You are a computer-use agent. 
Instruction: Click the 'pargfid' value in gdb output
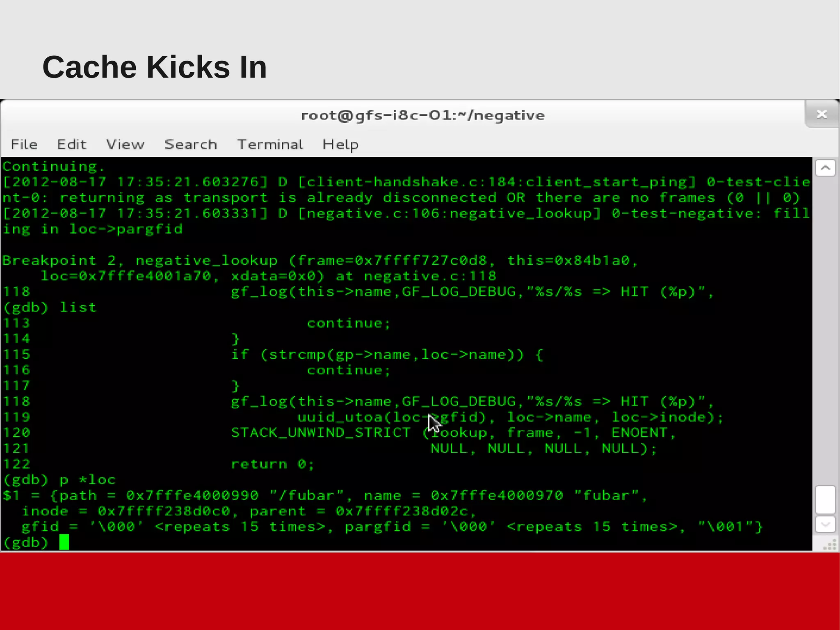point(553,527)
